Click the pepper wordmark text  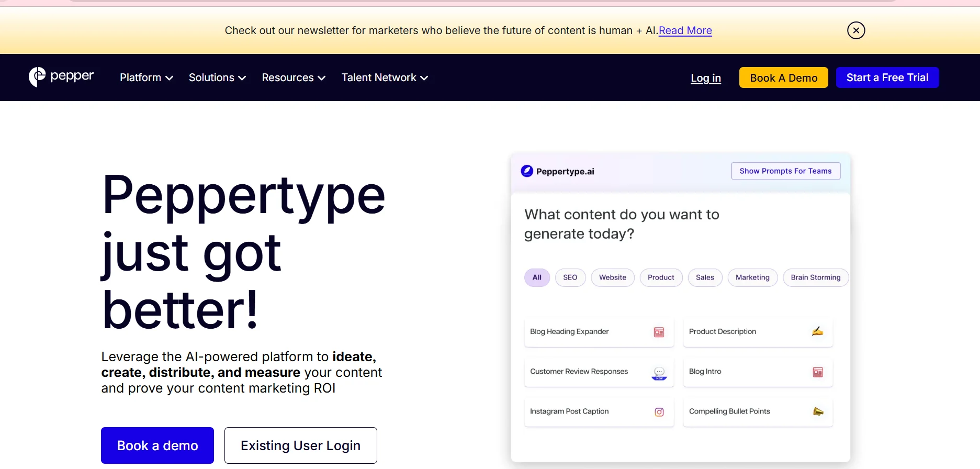coord(72,76)
